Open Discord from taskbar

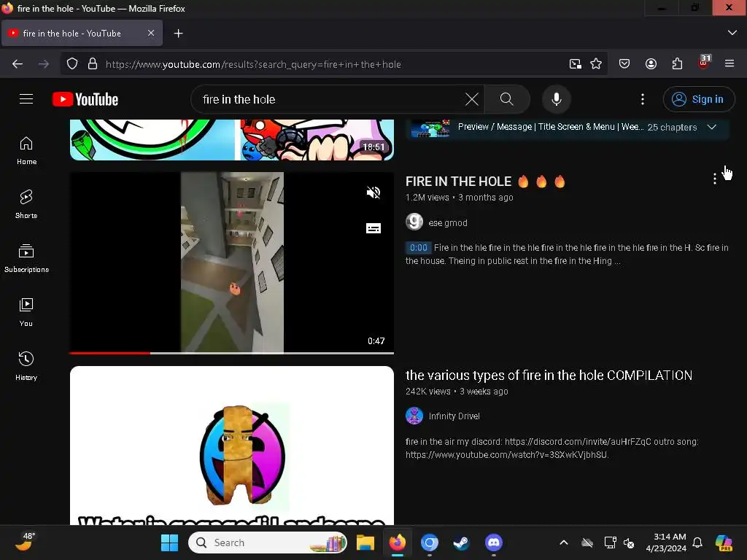click(494, 542)
